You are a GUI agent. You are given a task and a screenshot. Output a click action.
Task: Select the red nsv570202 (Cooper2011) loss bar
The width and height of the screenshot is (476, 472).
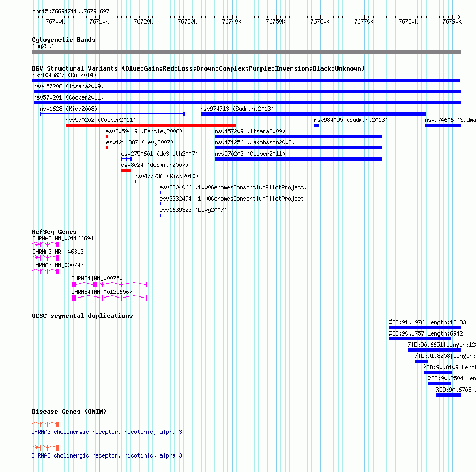[151, 125]
